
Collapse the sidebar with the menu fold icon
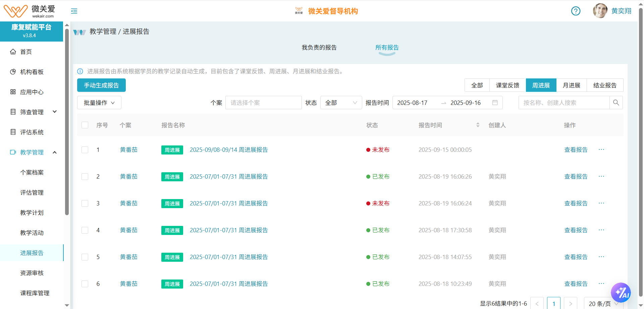[x=74, y=11]
